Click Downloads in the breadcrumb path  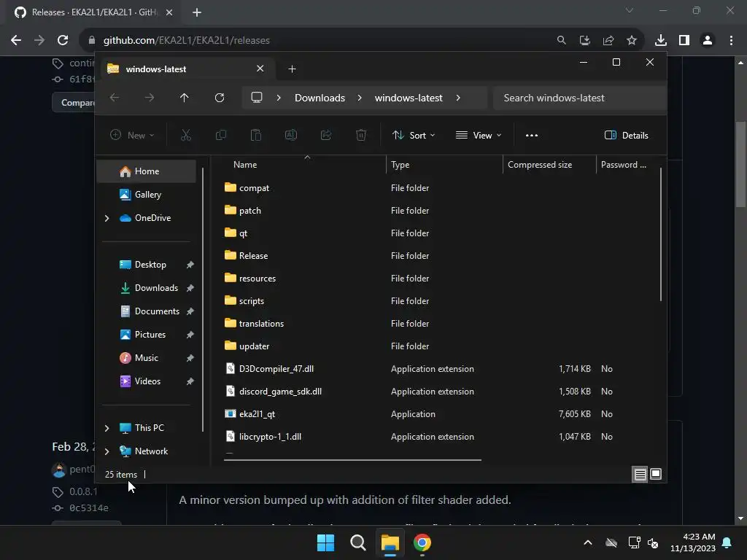click(320, 98)
